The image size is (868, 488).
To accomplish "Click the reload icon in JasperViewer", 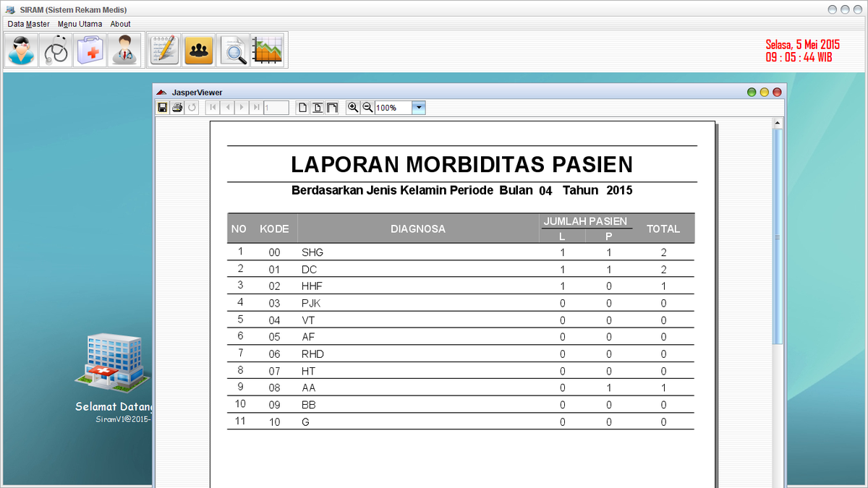I will 192,108.
